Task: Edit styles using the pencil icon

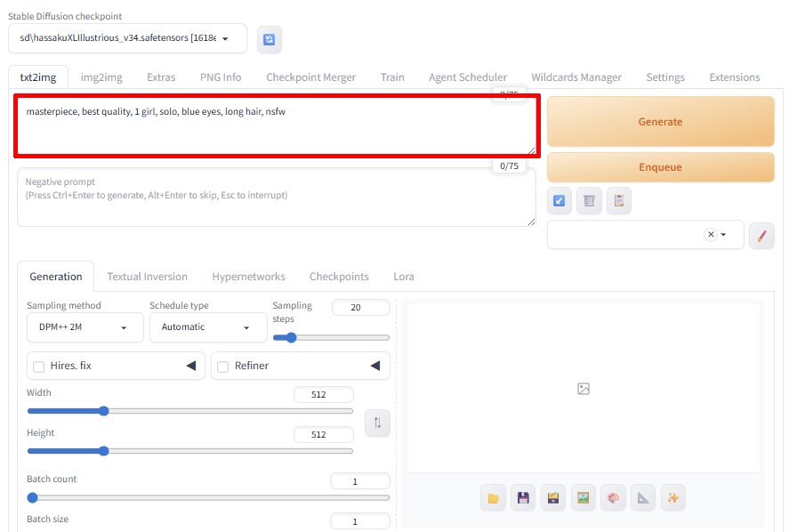Action: click(761, 235)
